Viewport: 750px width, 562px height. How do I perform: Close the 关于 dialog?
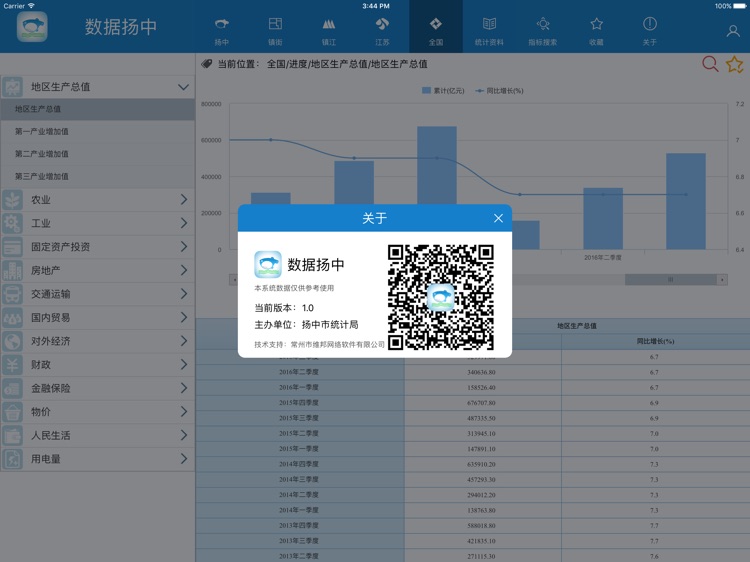tap(498, 218)
